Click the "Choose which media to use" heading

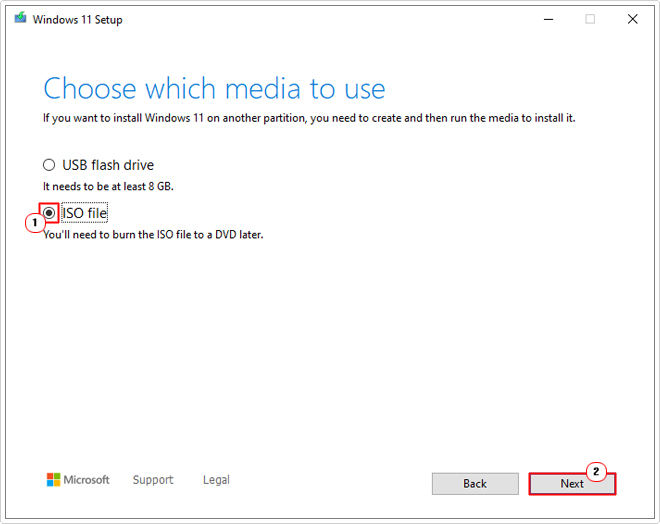[x=214, y=89]
